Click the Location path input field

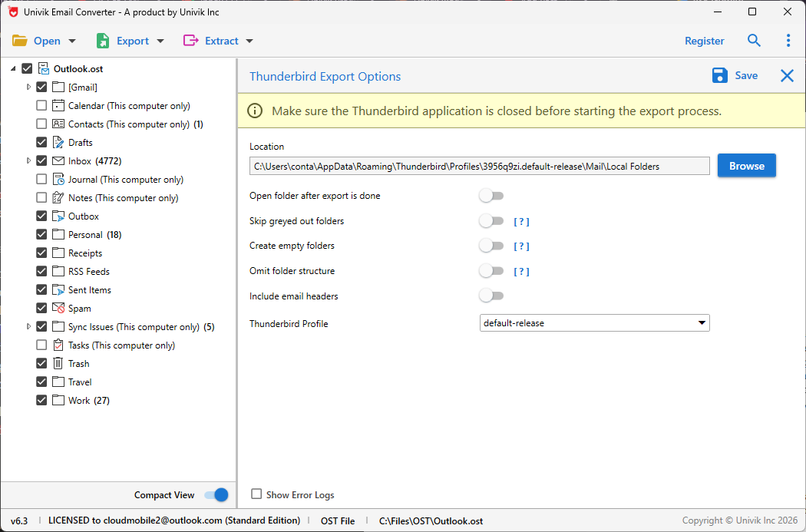tap(480, 166)
